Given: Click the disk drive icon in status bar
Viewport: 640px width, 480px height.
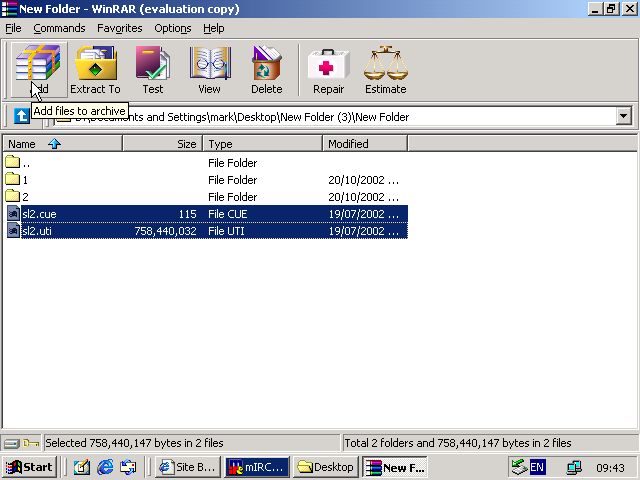Looking at the screenshot, I should (x=12, y=443).
